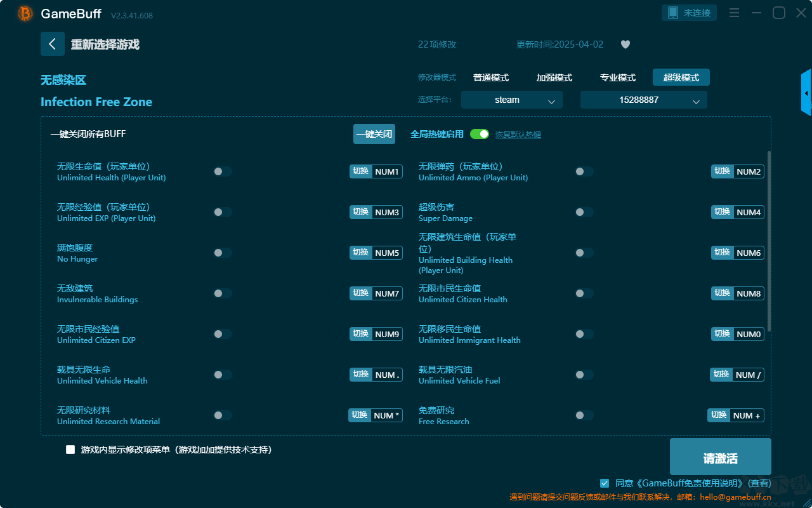
Task: Open the 查看 disclaimer link
Action: point(760,484)
